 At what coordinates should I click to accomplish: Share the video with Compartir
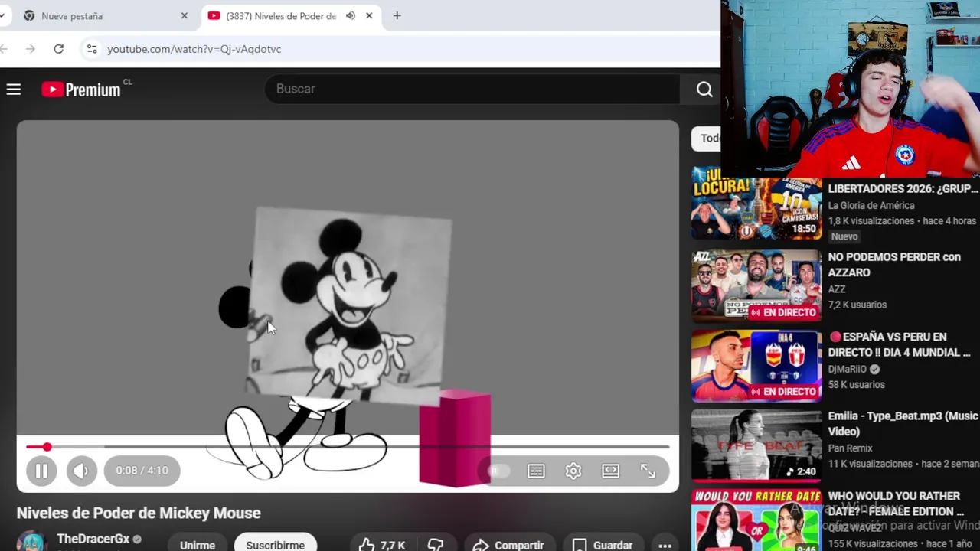pos(508,545)
